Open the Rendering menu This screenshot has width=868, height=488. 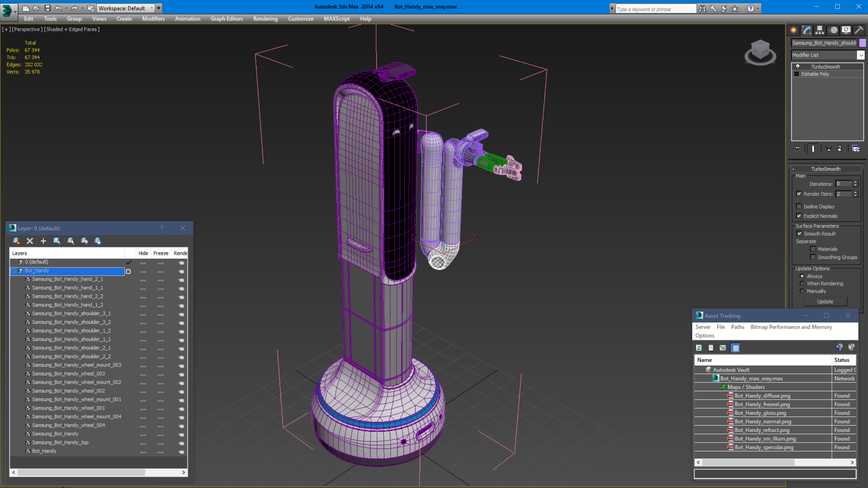tap(265, 19)
